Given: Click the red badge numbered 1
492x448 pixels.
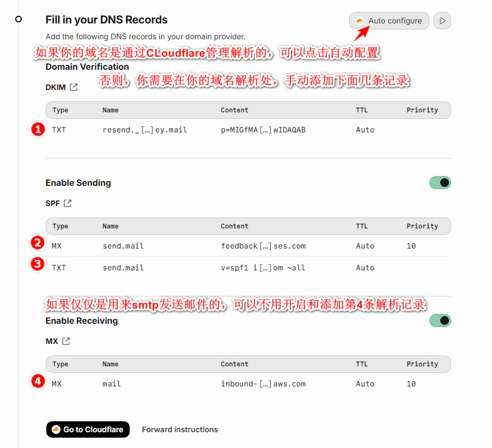Looking at the screenshot, I should (37, 130).
